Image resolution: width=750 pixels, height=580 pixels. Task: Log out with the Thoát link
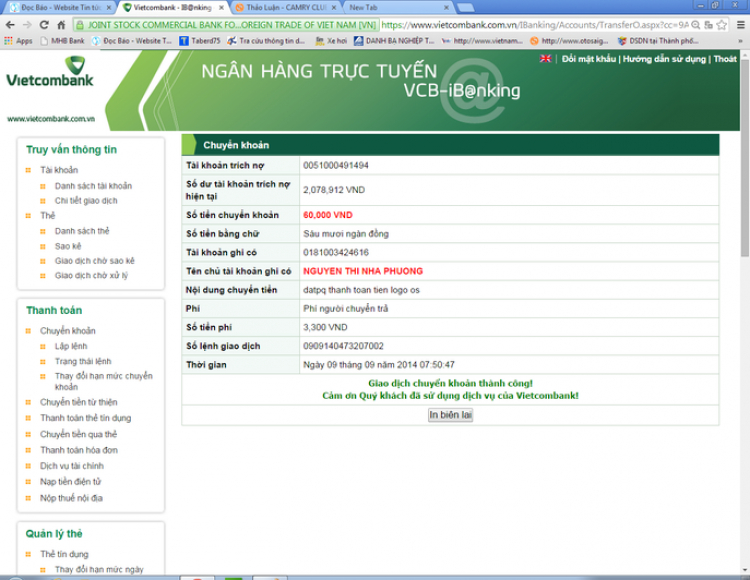click(725, 59)
